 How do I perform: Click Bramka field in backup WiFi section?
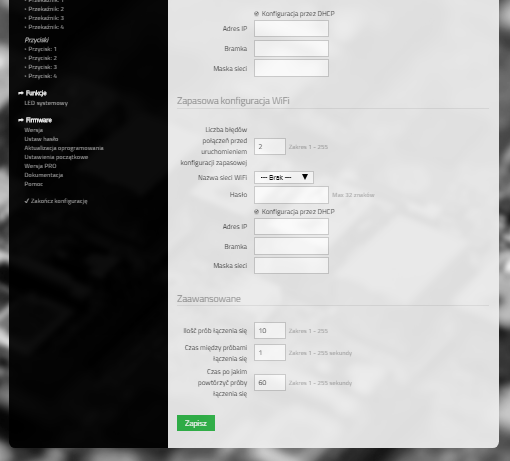[291, 246]
